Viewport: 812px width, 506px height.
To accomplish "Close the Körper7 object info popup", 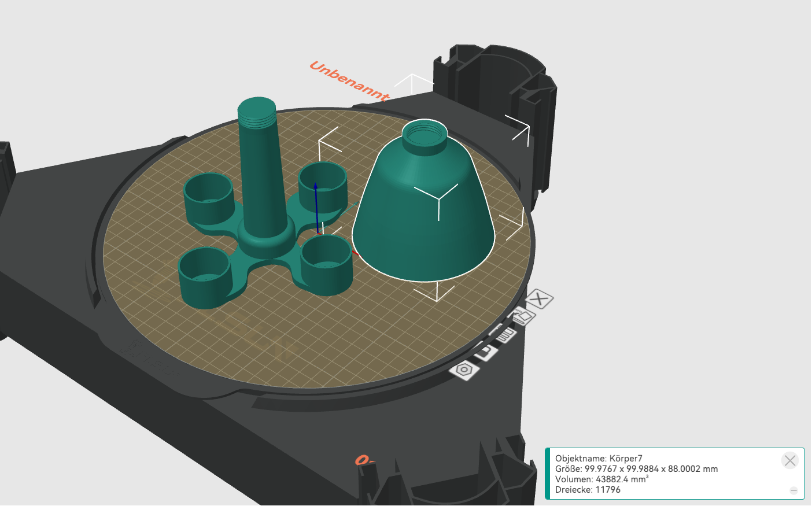I will (x=790, y=460).
